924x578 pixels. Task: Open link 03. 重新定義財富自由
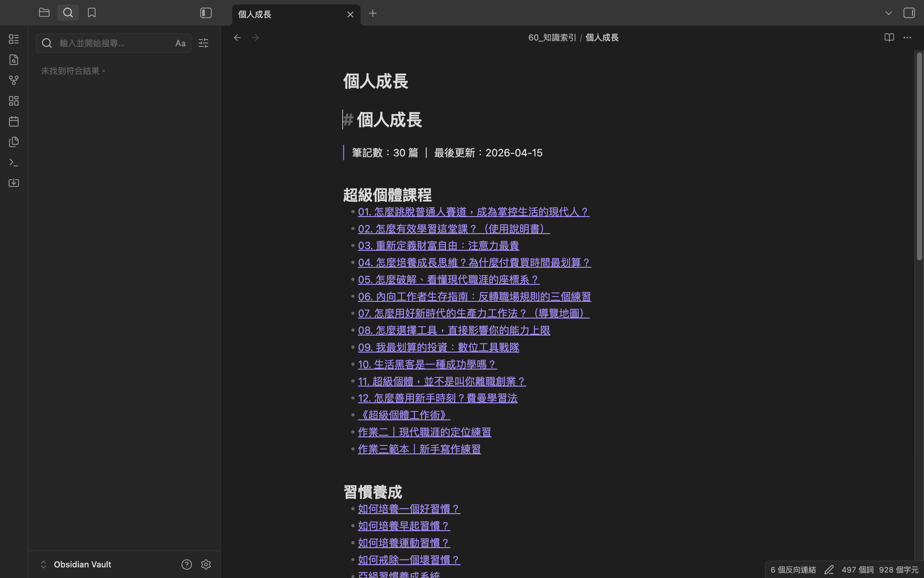438,245
